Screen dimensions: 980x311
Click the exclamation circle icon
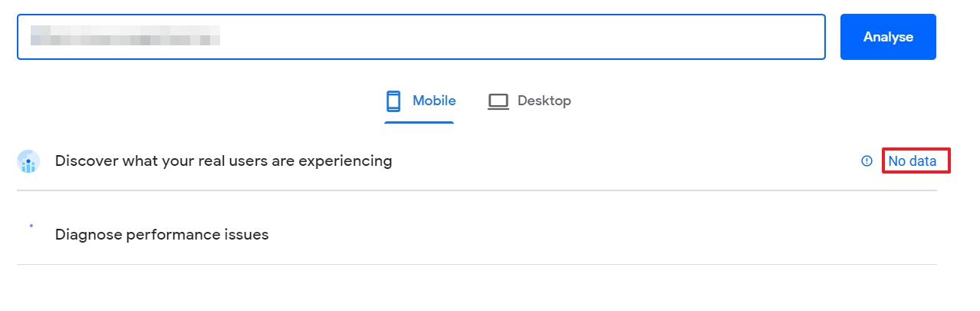click(x=867, y=161)
